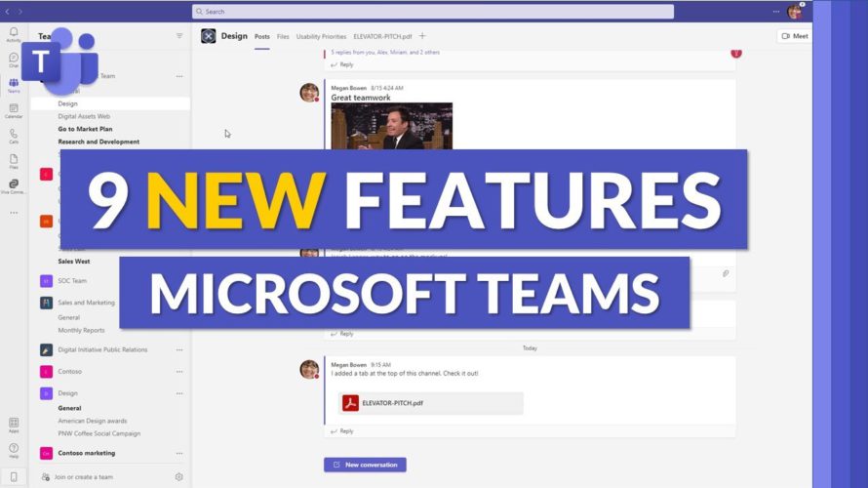Open General under the Design team
Viewport: 868px width, 488px height.
point(69,408)
